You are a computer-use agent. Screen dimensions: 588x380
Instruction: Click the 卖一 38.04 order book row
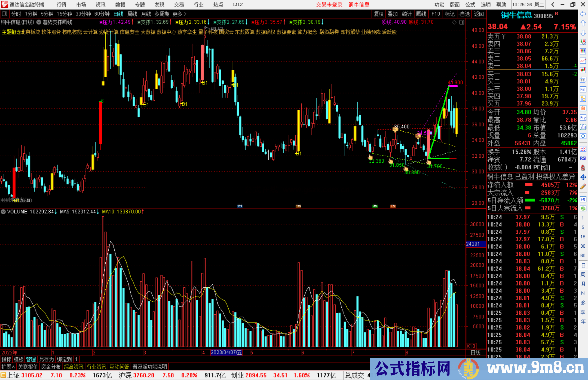click(532, 66)
